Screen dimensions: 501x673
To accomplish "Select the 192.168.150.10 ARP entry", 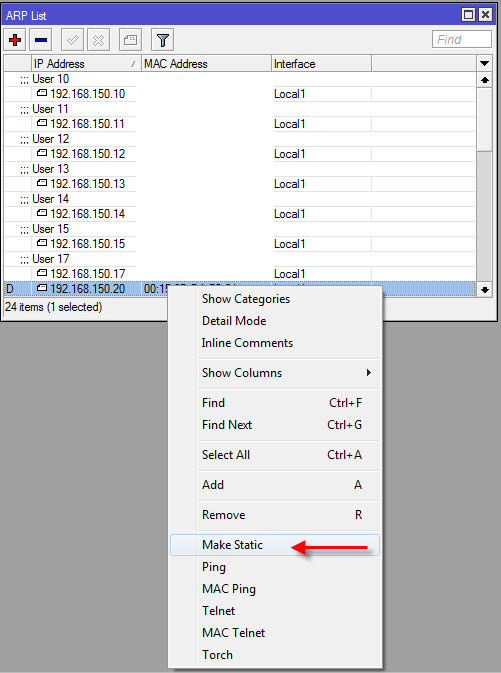I will [240, 94].
